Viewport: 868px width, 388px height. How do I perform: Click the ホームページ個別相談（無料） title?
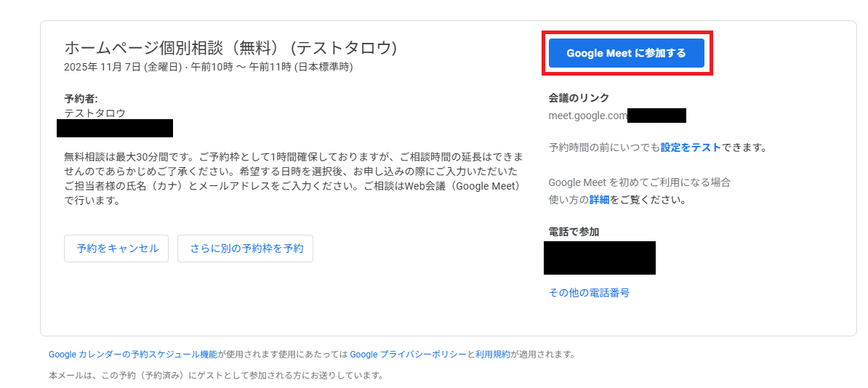[230, 49]
